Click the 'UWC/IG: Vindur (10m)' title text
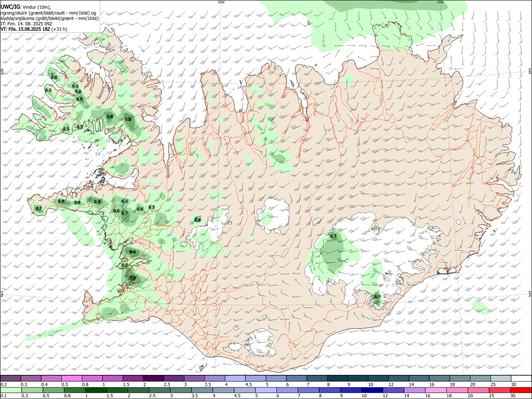Image resolution: width=532 pixels, height=399 pixels. pyautogui.click(x=26, y=7)
